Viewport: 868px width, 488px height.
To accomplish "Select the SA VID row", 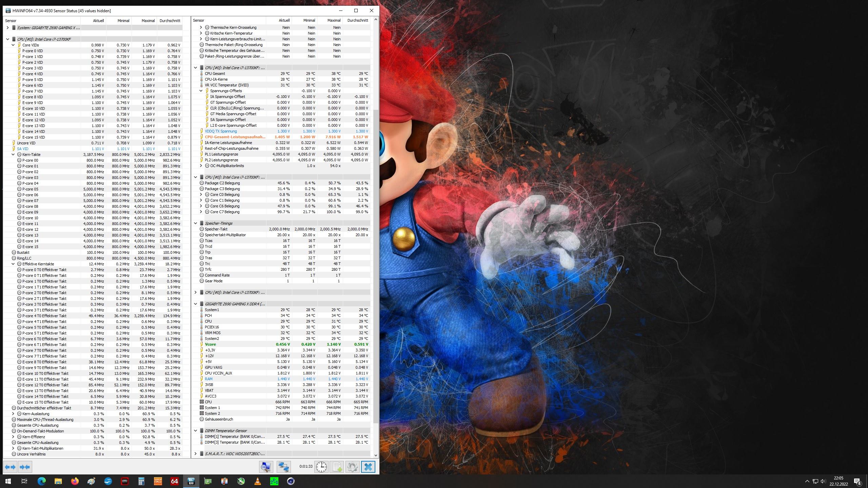I will [x=93, y=149].
